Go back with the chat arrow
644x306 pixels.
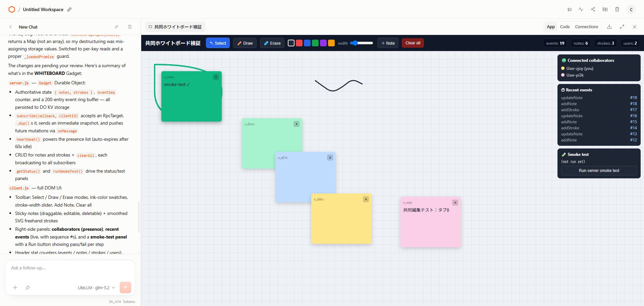(11, 27)
